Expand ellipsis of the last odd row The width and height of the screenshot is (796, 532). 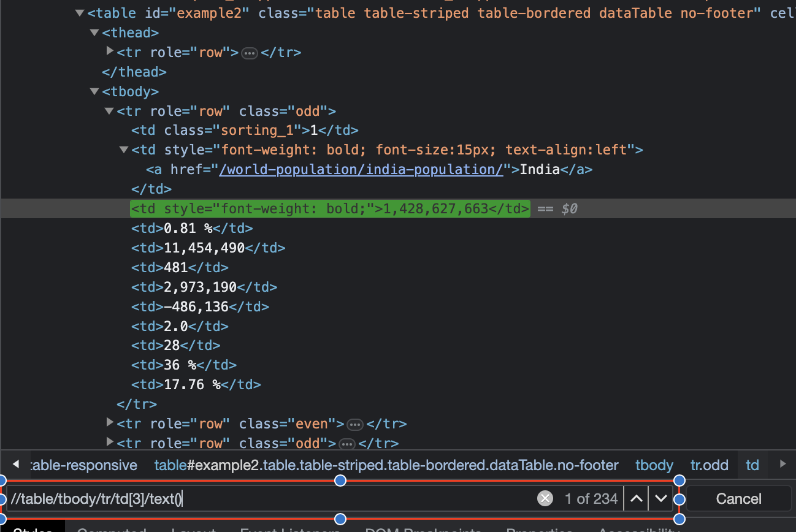346,444
